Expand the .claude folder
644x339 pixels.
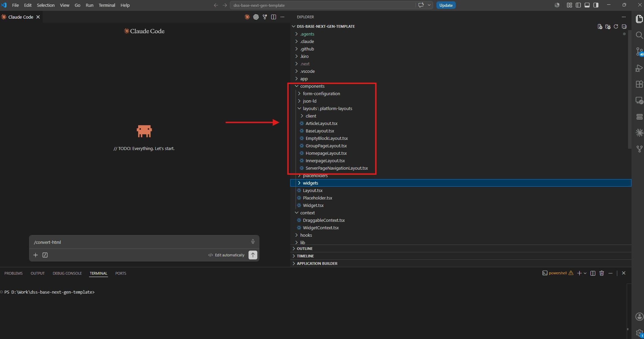pyautogui.click(x=460, y=41)
